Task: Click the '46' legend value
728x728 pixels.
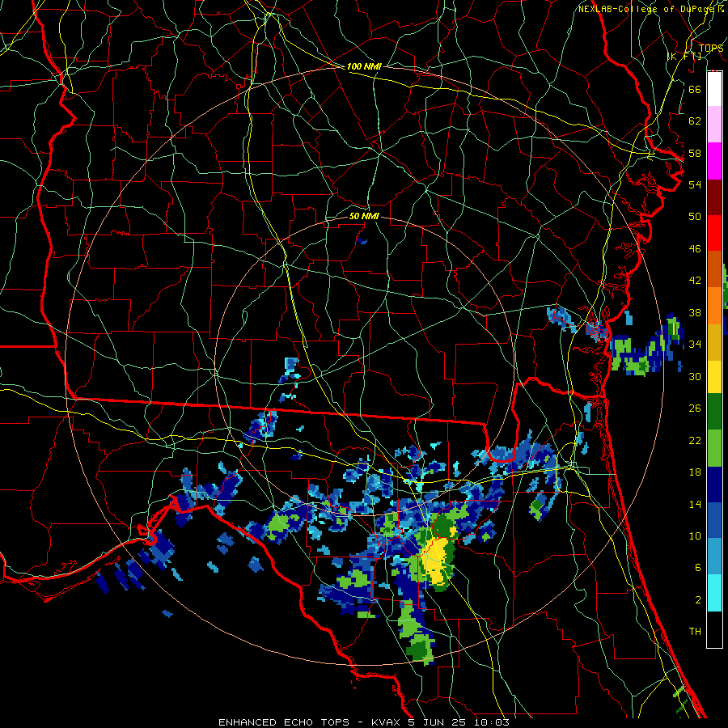Action: (x=695, y=249)
